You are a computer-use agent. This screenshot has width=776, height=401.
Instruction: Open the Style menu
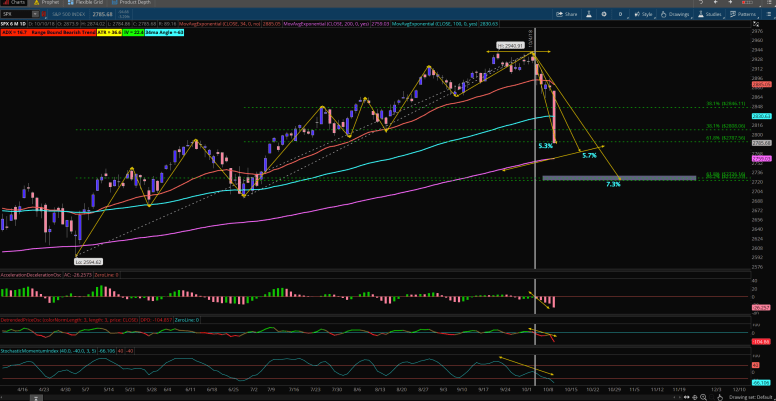(x=643, y=14)
